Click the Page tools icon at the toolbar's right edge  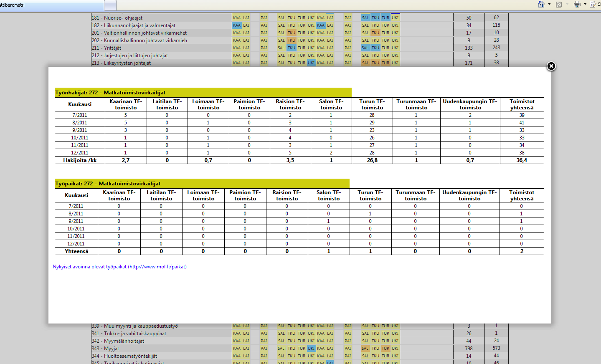pos(593,4)
